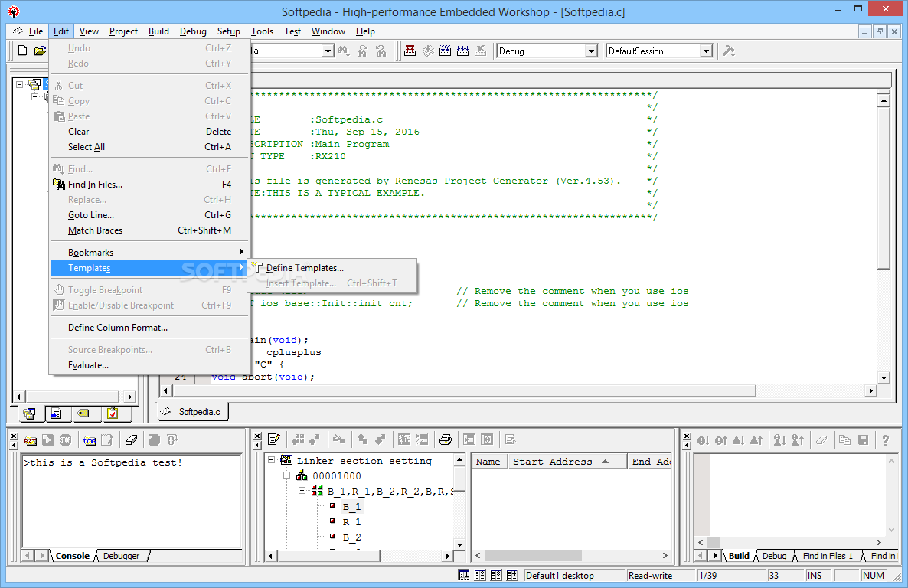Click the New File toolbar icon
The image size is (908, 588).
tap(22, 51)
